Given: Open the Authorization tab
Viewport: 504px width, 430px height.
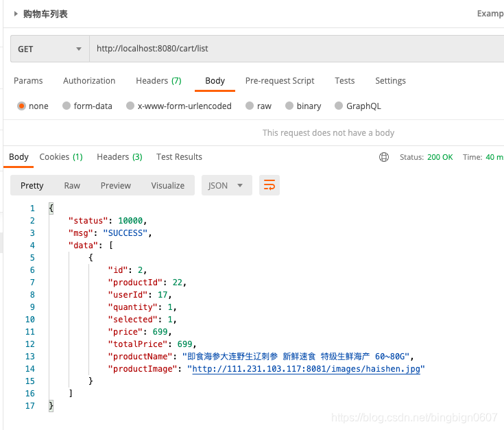Looking at the screenshot, I should tap(89, 81).
